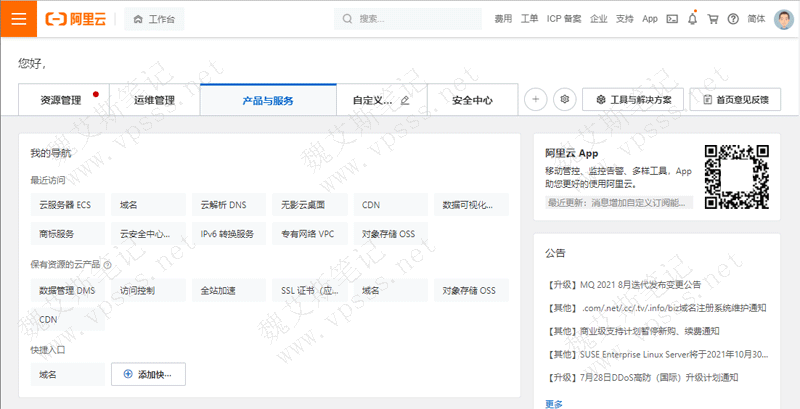Open the Cloud Shell terminal icon
800x409 pixels.
coord(673,19)
